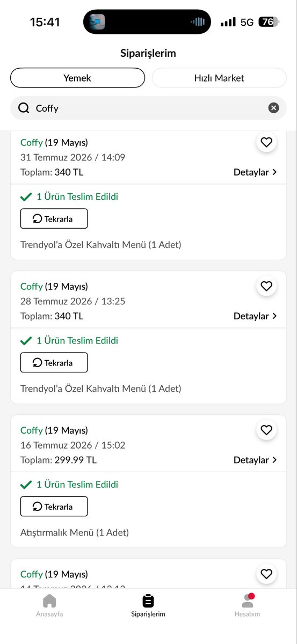Switch to Yemek tab
The height and width of the screenshot is (644, 297).
(77, 78)
